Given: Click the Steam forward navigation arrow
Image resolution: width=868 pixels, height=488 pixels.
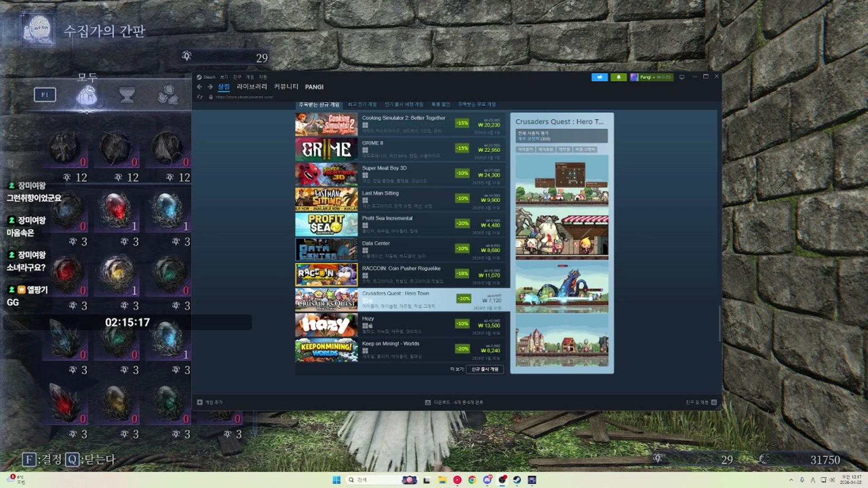Looking at the screenshot, I should coord(210,87).
